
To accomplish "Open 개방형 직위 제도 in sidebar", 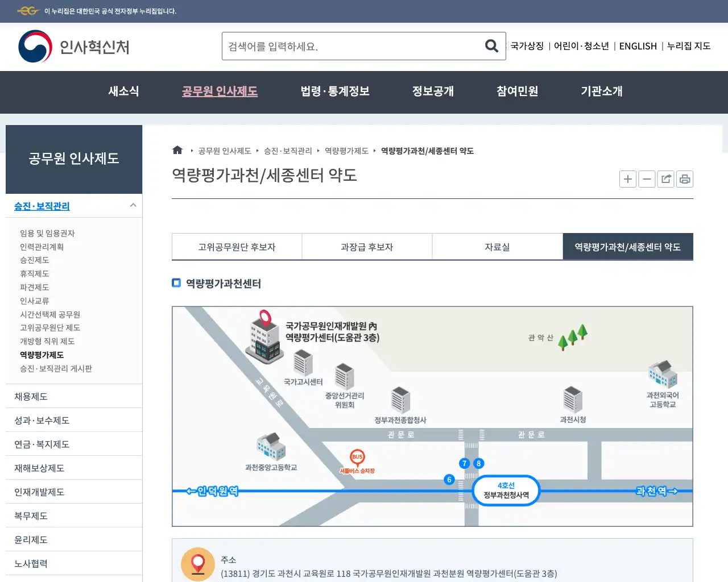I will pyautogui.click(x=47, y=341).
